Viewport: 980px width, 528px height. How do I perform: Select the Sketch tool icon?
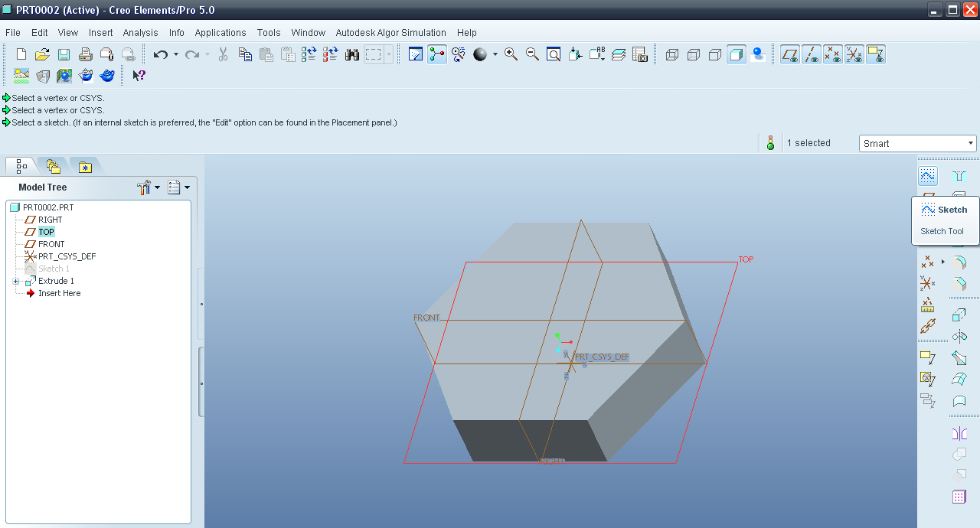click(928, 176)
